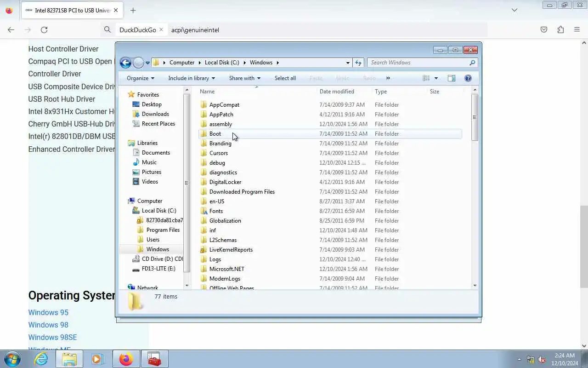Image resolution: width=588 pixels, height=368 pixels.
Task: Open Windows 98SE link on webpage
Action: tap(52, 337)
